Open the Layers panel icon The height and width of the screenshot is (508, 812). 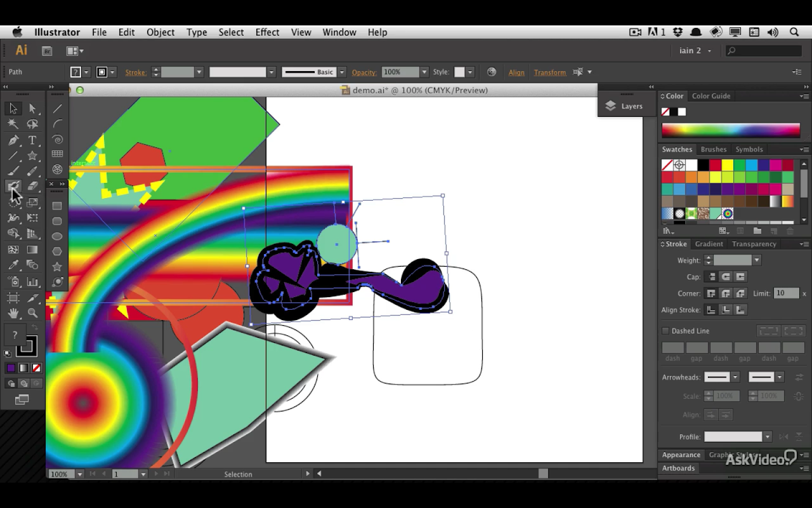(611, 106)
